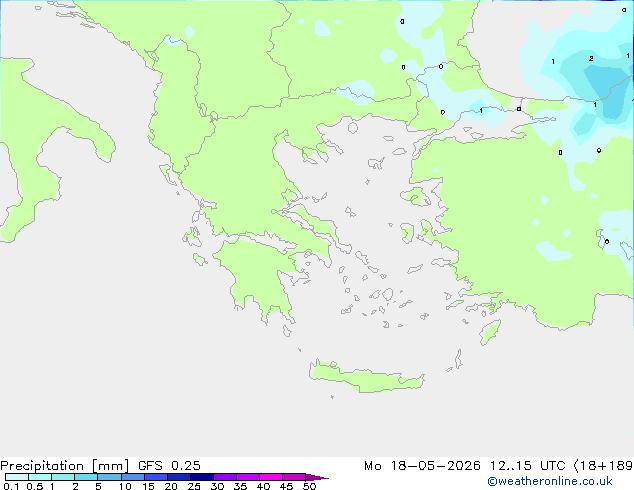
Task: Select the 40–45 mm legend color swatch
Action: coord(271,477)
